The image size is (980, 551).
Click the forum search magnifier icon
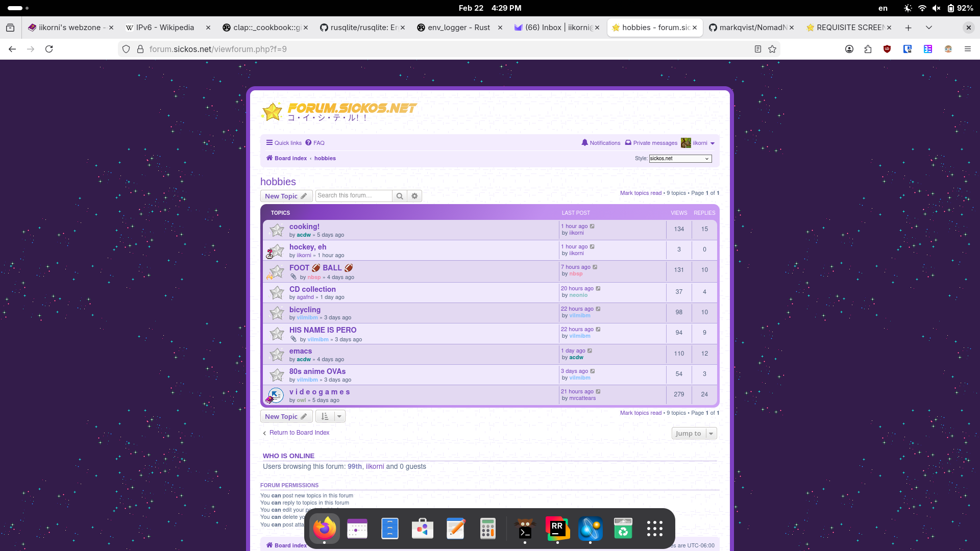[400, 196]
